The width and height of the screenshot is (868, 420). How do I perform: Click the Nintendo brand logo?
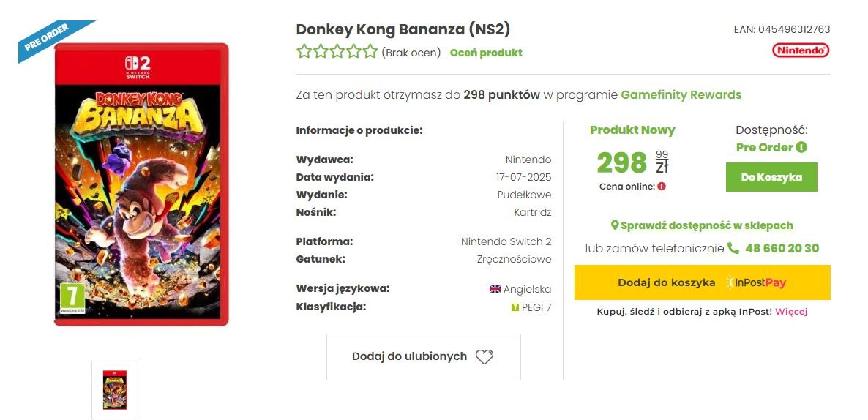tap(801, 50)
